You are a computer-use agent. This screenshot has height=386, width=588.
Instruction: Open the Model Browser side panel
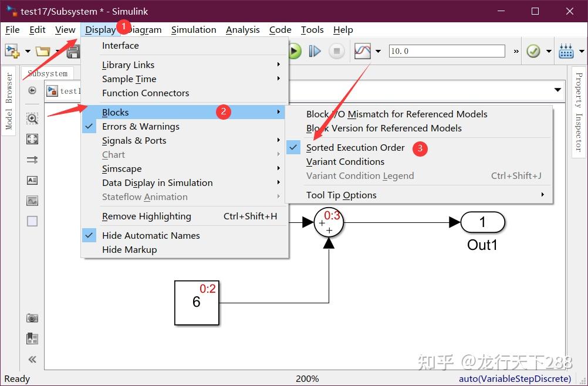(x=9, y=101)
